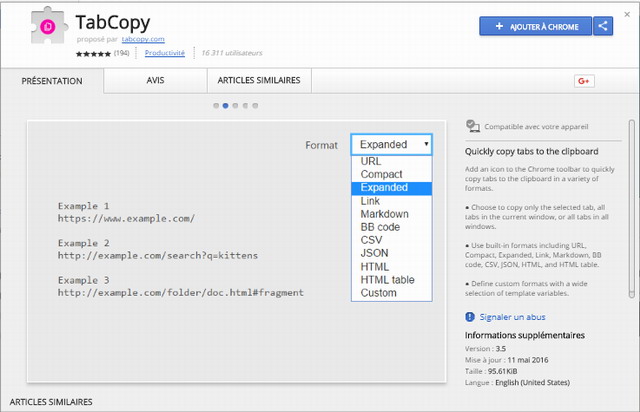Choose highlighted Expanded option in list
The image size is (640, 412).
click(391, 188)
